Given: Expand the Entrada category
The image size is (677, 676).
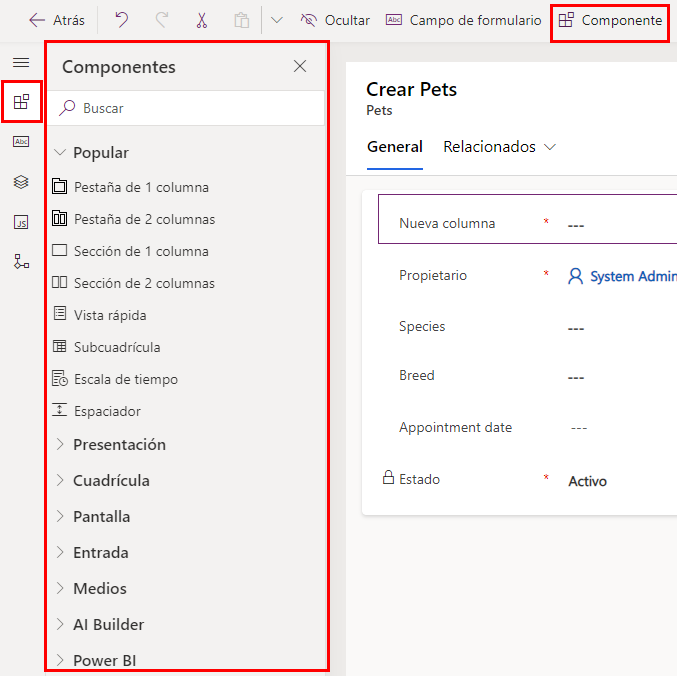Looking at the screenshot, I should click(x=92, y=553).
